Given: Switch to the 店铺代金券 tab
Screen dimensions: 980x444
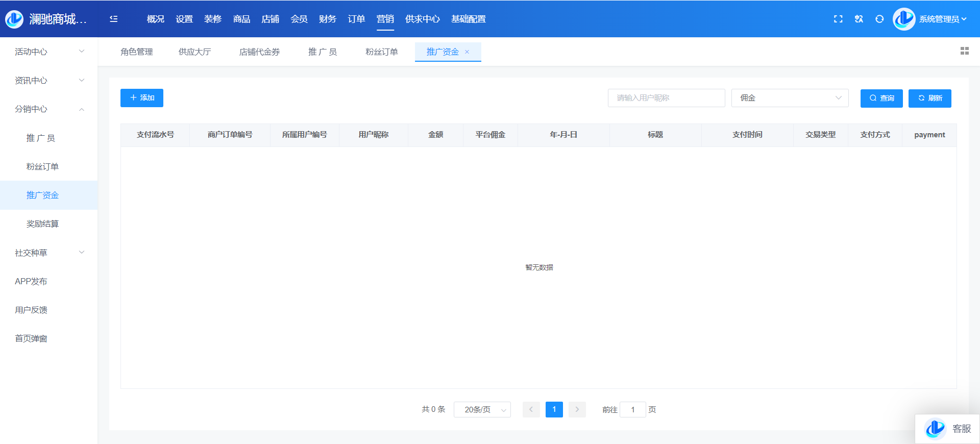Looking at the screenshot, I should tap(259, 52).
